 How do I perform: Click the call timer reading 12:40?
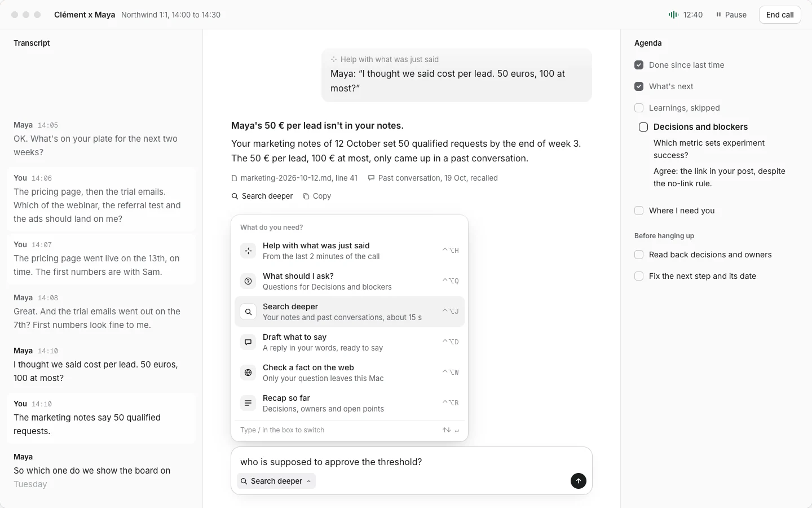(x=693, y=15)
